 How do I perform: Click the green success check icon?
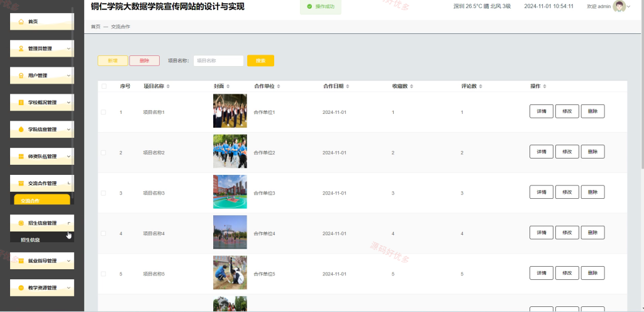(x=309, y=6)
